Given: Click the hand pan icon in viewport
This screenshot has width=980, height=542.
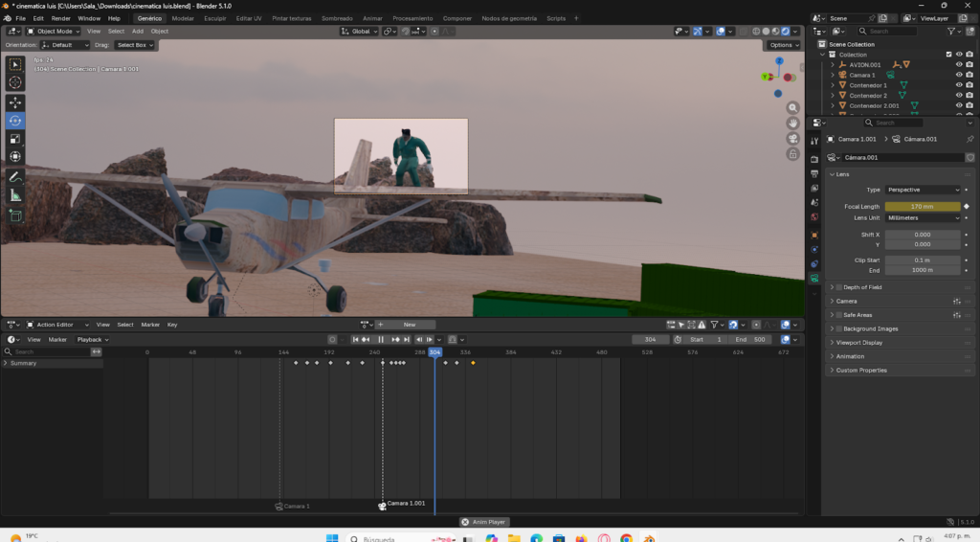Looking at the screenshot, I should click(x=793, y=124).
